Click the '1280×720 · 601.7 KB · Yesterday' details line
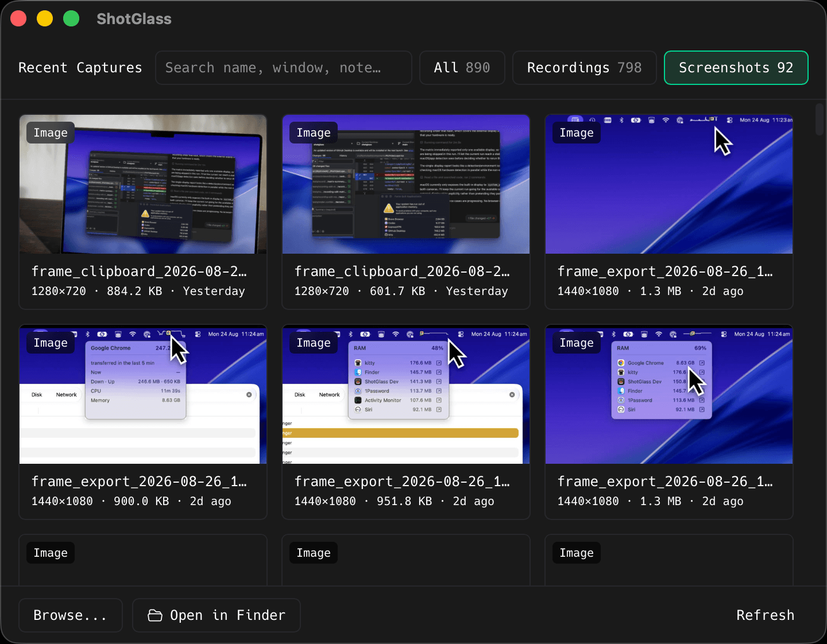Image resolution: width=827 pixels, height=644 pixels. coord(401,291)
